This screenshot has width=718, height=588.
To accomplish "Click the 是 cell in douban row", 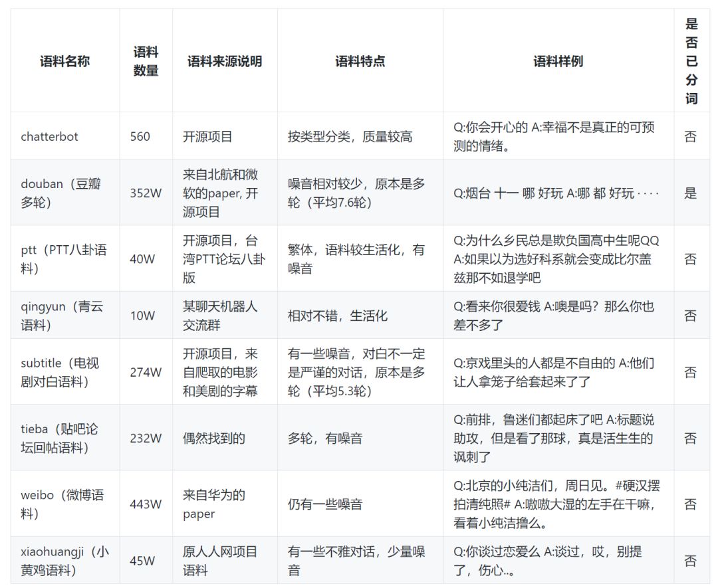I will pyautogui.click(x=691, y=193).
